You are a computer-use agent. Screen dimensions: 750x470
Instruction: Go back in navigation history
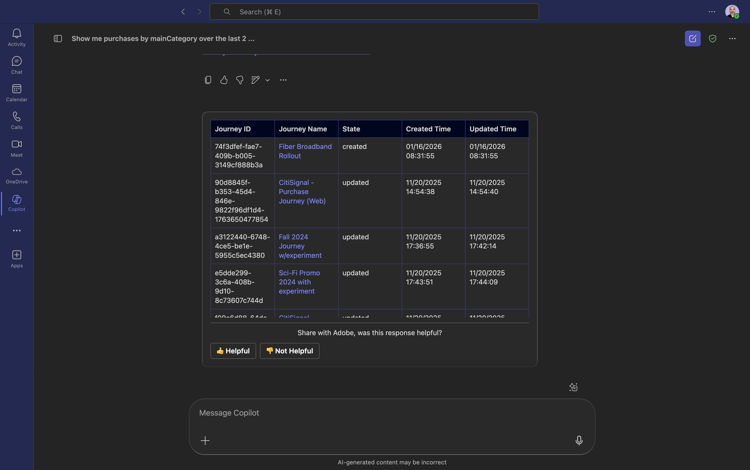[x=183, y=11]
